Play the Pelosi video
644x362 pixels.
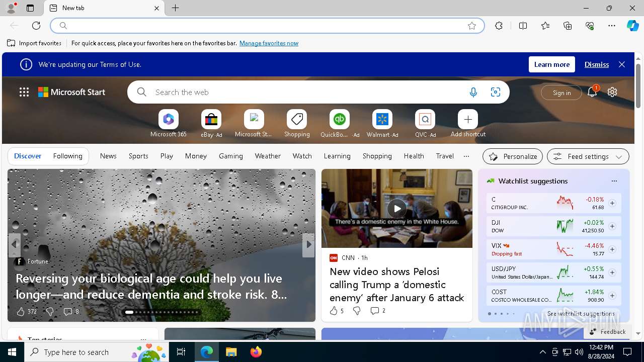(x=397, y=208)
